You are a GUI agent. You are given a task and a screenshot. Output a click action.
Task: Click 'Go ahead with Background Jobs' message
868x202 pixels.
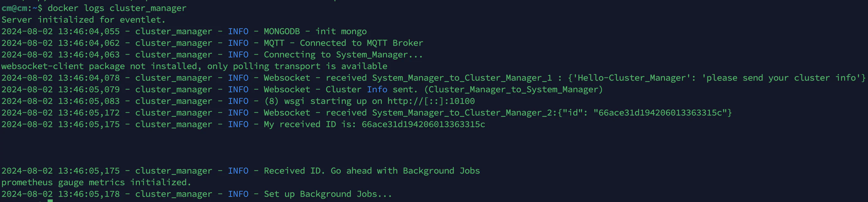(x=405, y=171)
